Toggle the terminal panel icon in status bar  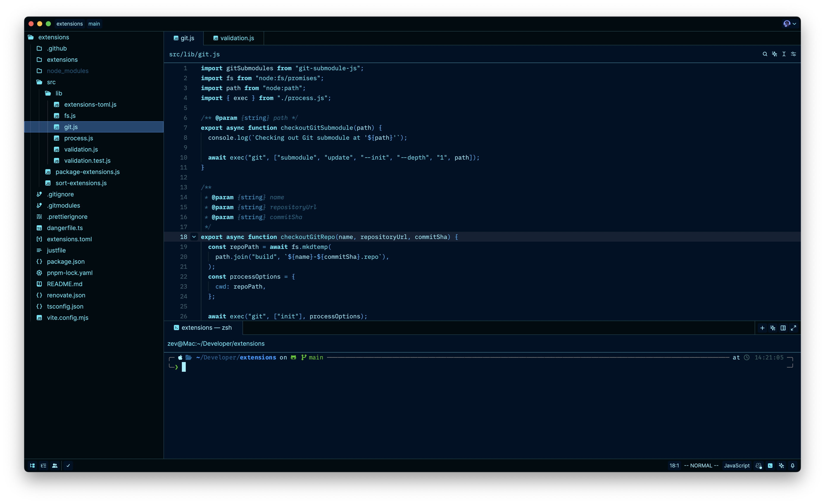770,466
